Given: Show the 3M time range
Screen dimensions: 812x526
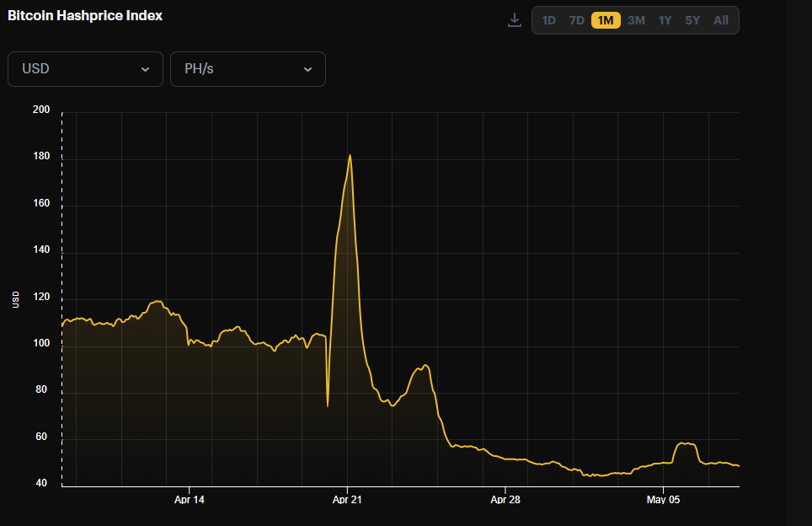Looking at the screenshot, I should tap(636, 20).
